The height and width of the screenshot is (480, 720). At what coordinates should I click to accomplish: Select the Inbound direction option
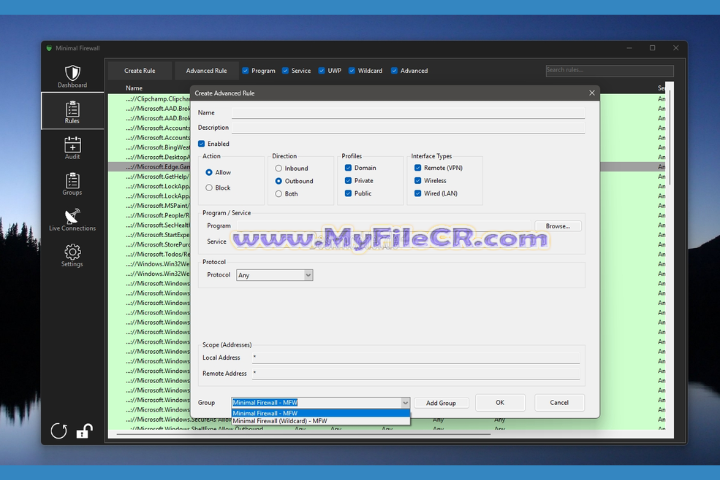click(278, 168)
